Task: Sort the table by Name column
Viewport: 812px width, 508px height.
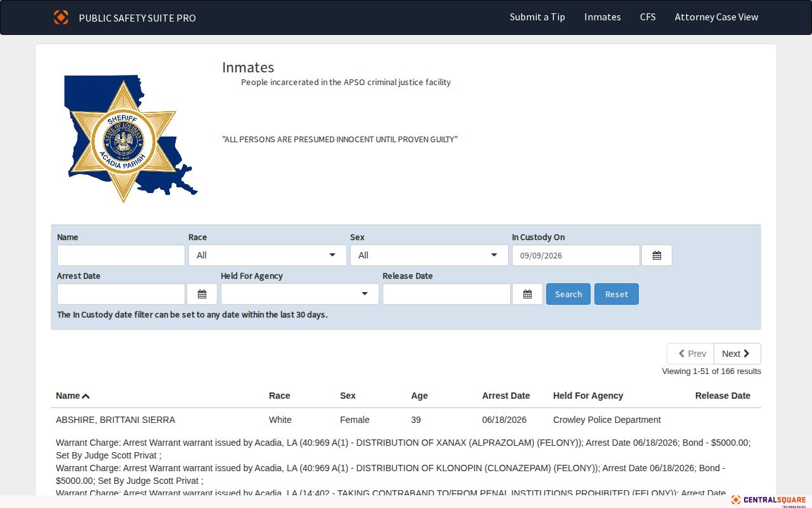Action: (72, 396)
